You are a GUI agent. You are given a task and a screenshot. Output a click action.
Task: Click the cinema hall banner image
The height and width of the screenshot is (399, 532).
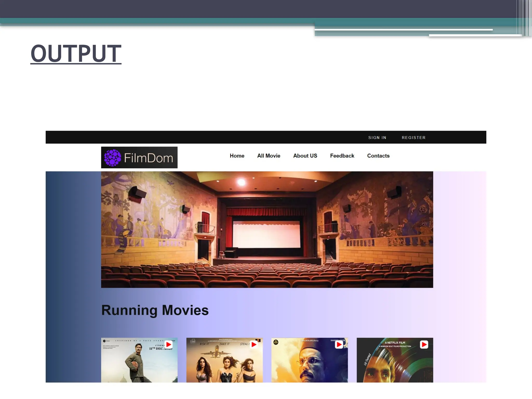pyautogui.click(x=267, y=229)
